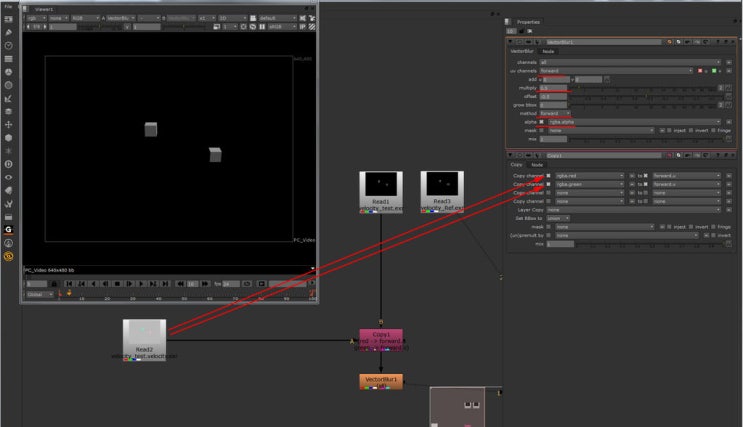This screenshot has width=743, height=427.
Task: Open the VectorBlur method forward dropdown
Action: click(x=555, y=113)
